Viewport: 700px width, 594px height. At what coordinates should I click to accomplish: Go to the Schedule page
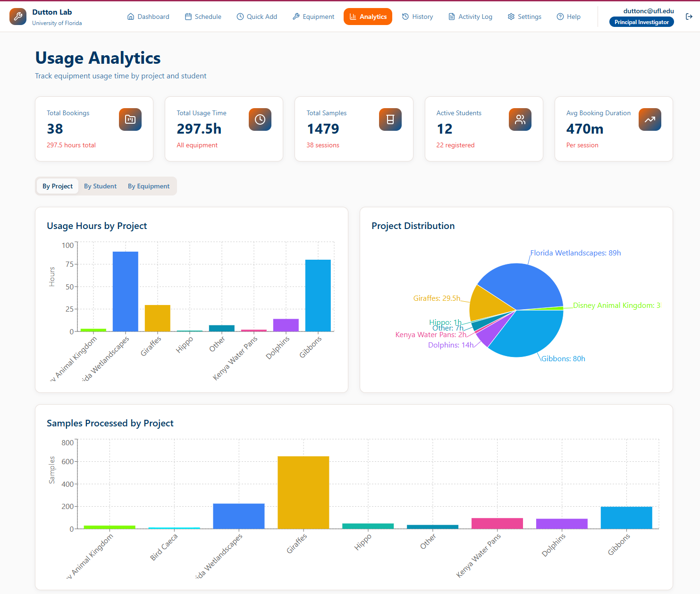pyautogui.click(x=203, y=17)
